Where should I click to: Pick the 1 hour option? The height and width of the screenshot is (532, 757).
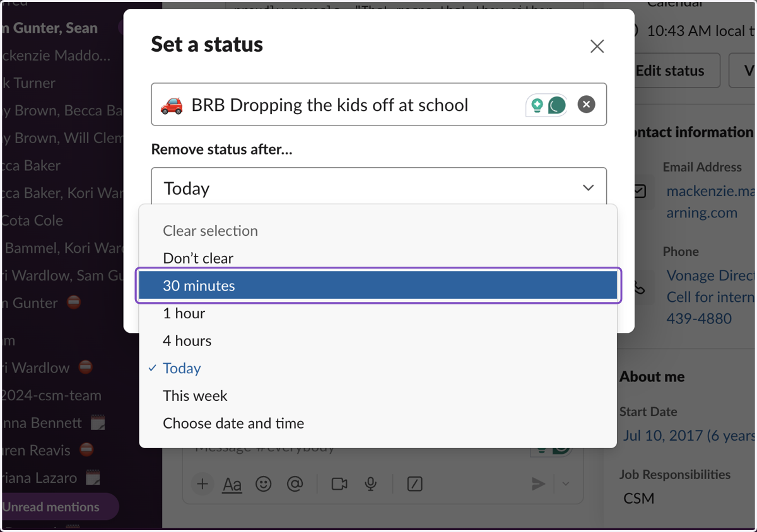tap(378, 313)
